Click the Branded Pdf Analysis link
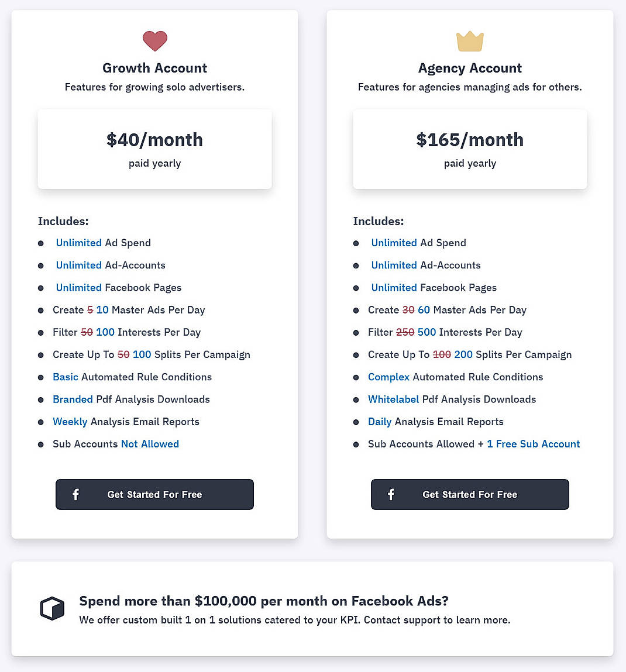Image resolution: width=626 pixels, height=672 pixels. click(73, 399)
